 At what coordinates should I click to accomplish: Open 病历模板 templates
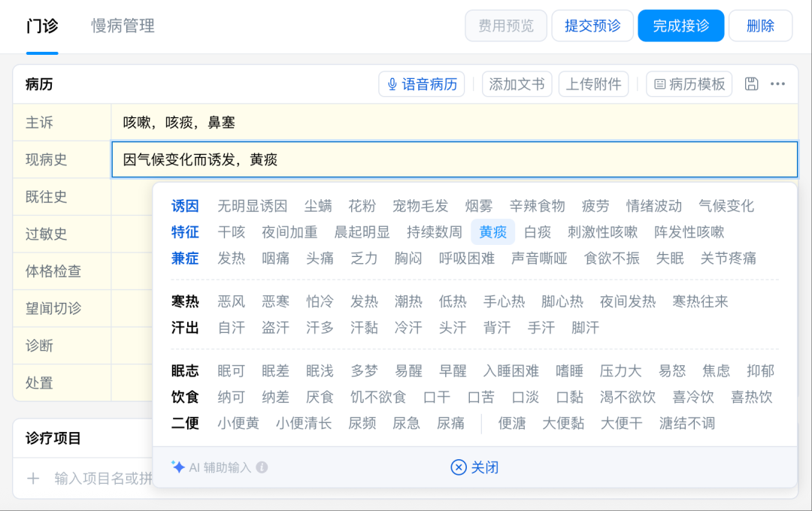pos(689,84)
